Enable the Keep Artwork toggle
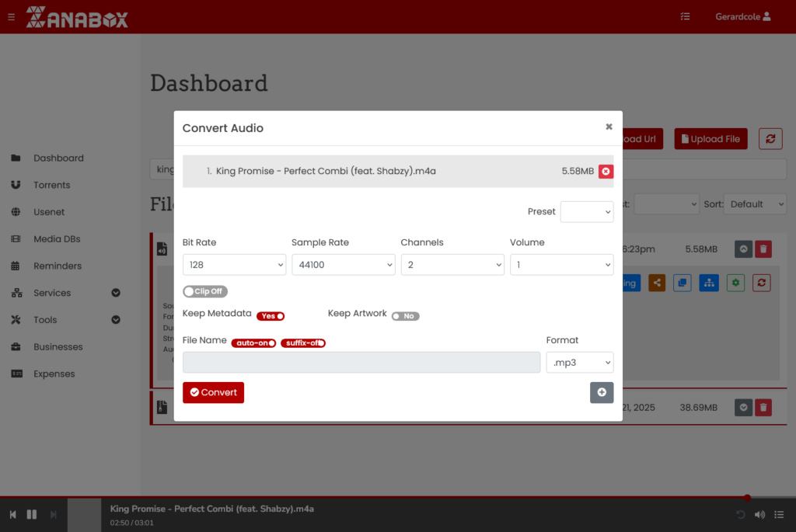The height and width of the screenshot is (532, 796). tap(405, 316)
